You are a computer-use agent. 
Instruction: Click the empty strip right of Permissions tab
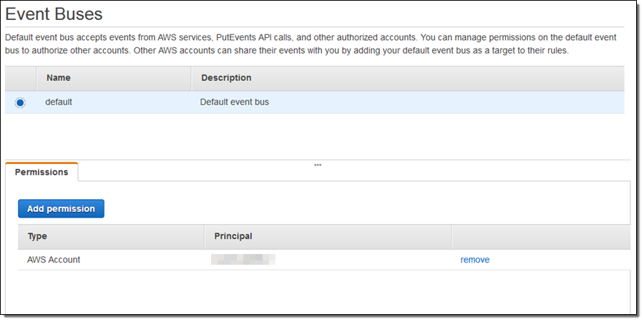click(358, 172)
